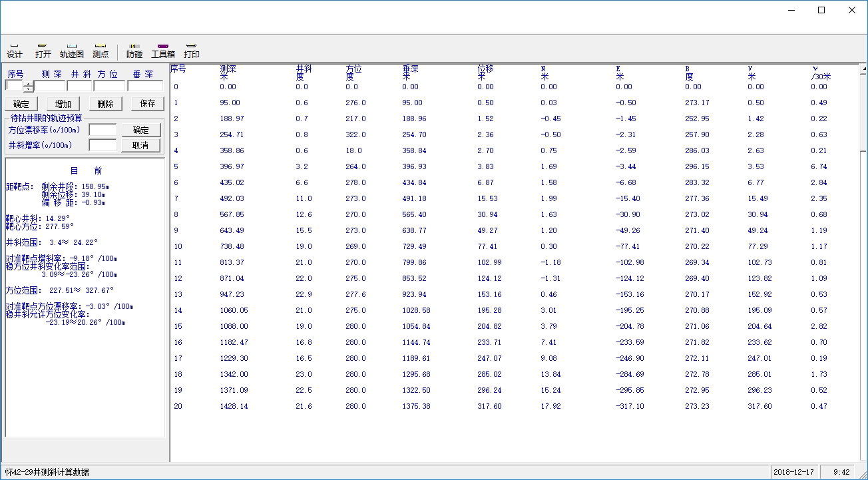The image size is (868, 480).
Task: Click the 方位漂移率 input box
Action: tap(103, 130)
